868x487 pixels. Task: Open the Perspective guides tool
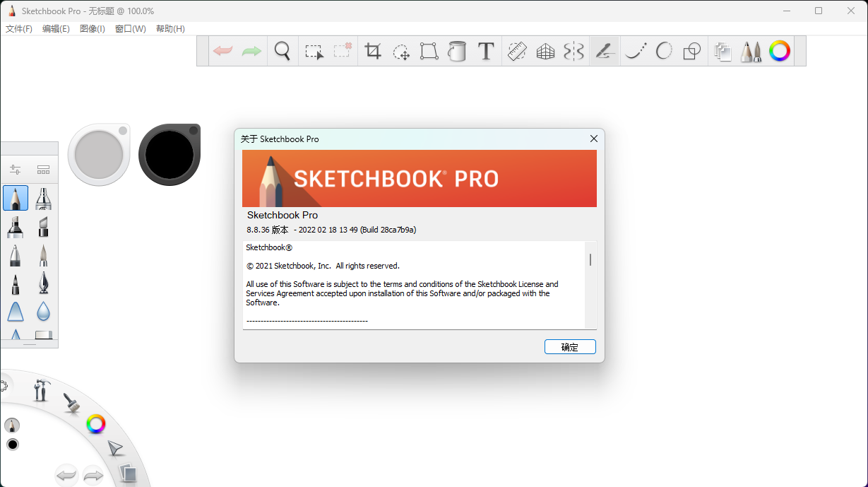coord(545,51)
